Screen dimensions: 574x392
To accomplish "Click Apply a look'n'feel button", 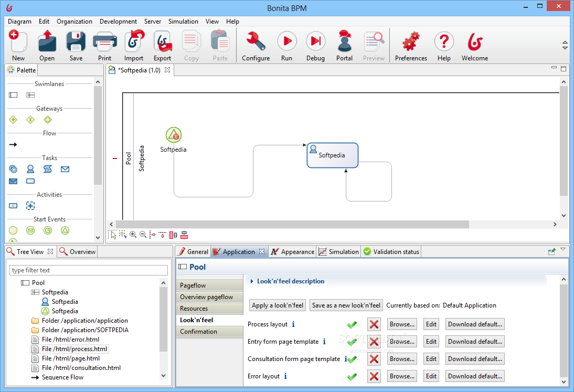I will coord(278,305).
